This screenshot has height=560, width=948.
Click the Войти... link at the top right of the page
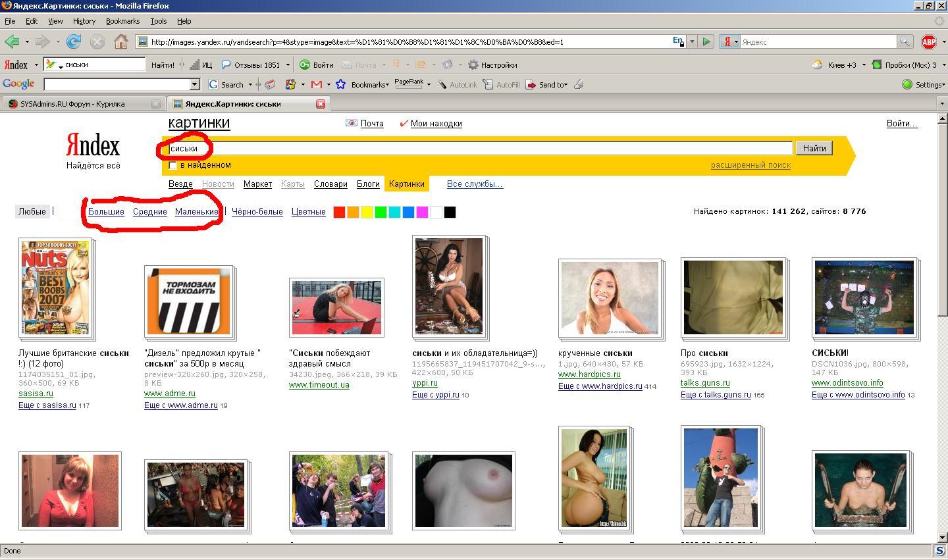[902, 123]
